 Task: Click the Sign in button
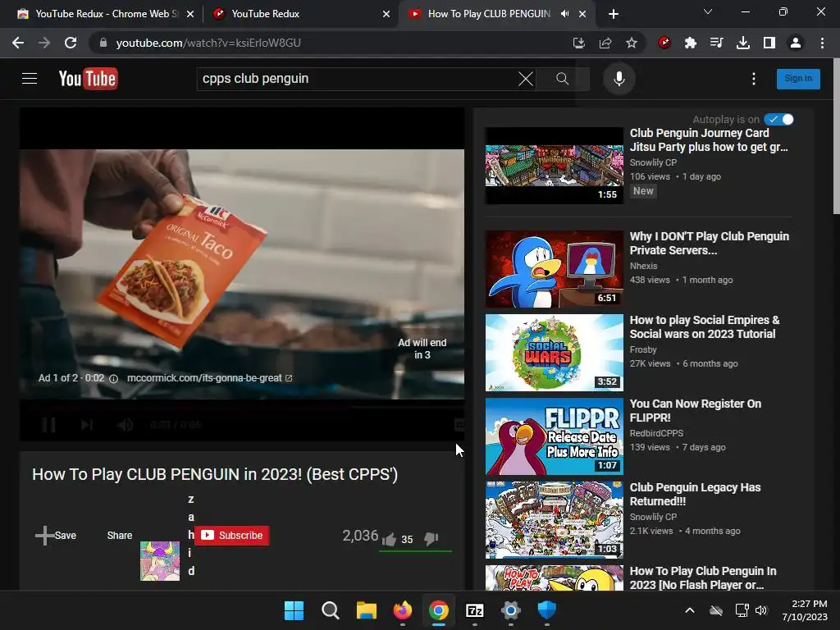coord(797,78)
